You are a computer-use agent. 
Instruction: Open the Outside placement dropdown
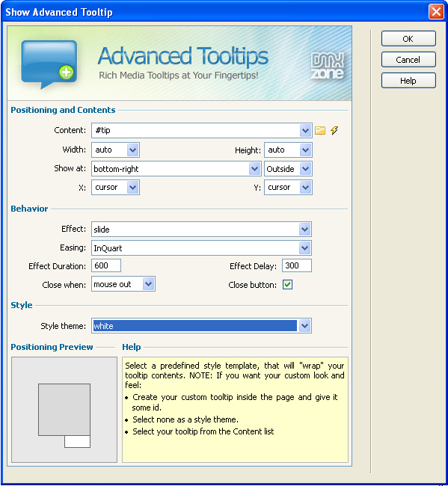tap(305, 169)
